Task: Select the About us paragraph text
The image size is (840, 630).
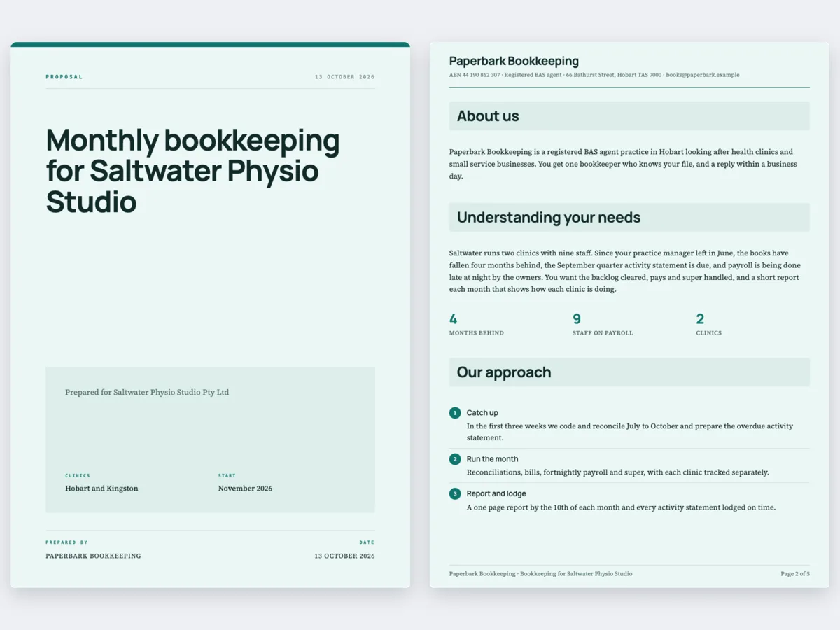Action: (x=623, y=164)
